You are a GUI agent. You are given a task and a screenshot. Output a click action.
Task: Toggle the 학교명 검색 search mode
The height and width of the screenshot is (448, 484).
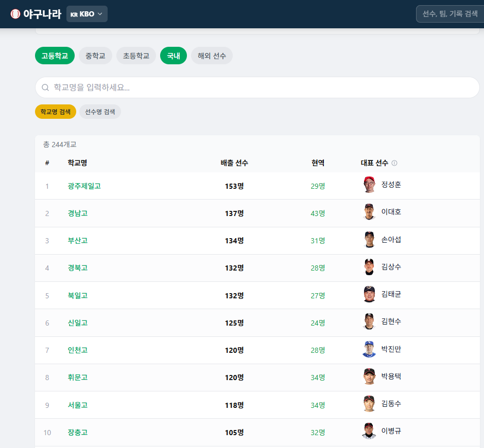pyautogui.click(x=56, y=112)
